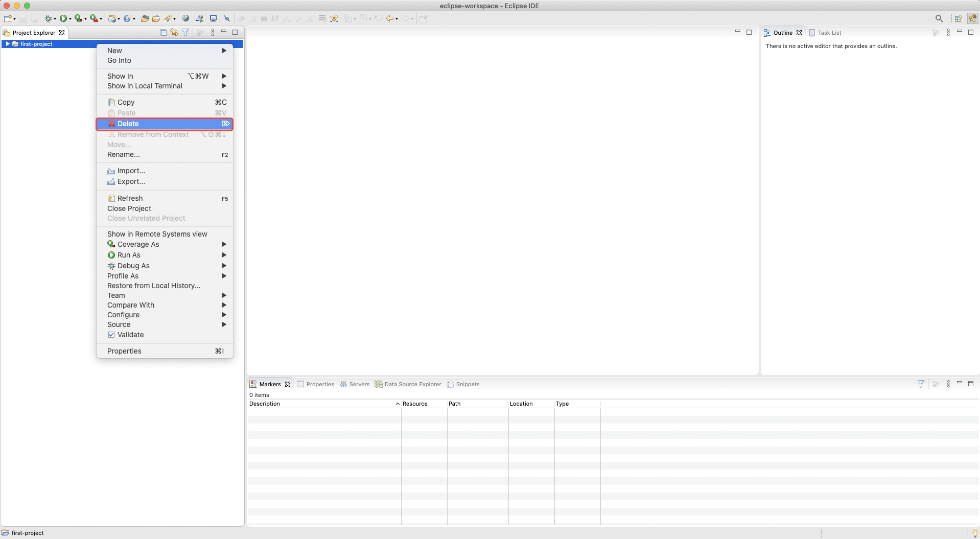This screenshot has width=980, height=539.
Task: Expand the Team submenu
Action: [x=165, y=295]
